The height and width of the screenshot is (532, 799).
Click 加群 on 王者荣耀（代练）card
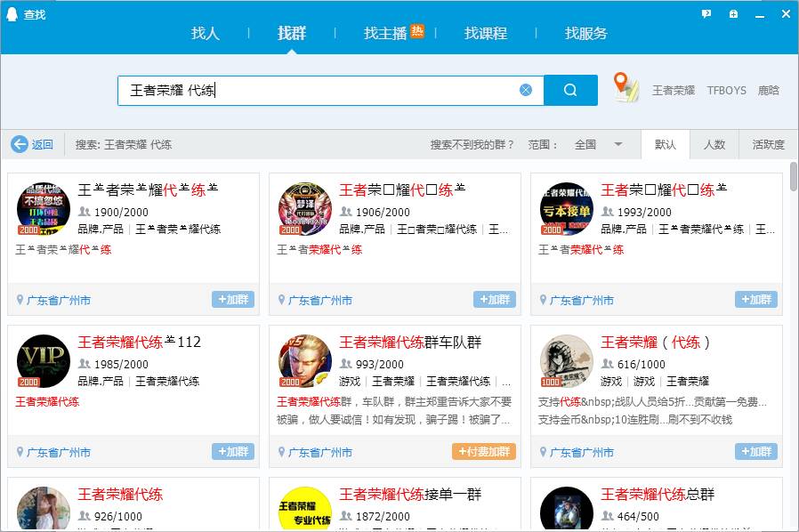[x=755, y=452]
